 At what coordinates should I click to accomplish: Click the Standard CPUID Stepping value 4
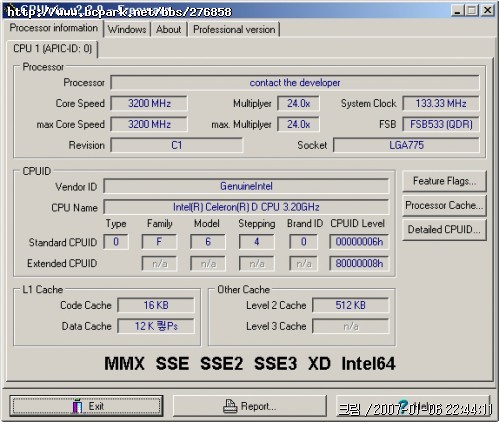coord(256,242)
